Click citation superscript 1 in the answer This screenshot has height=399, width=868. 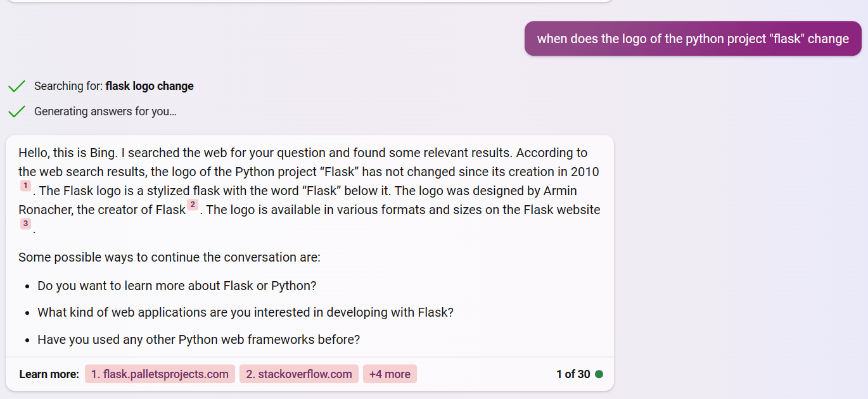point(25,186)
